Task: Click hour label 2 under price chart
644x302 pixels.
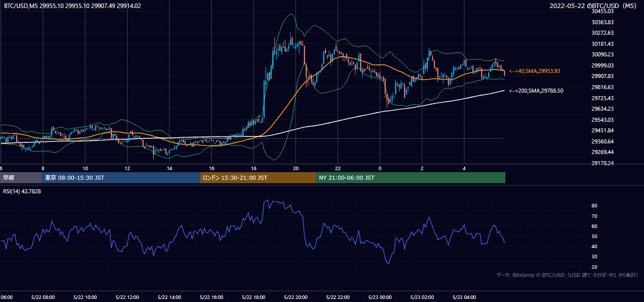Action: click(x=422, y=169)
